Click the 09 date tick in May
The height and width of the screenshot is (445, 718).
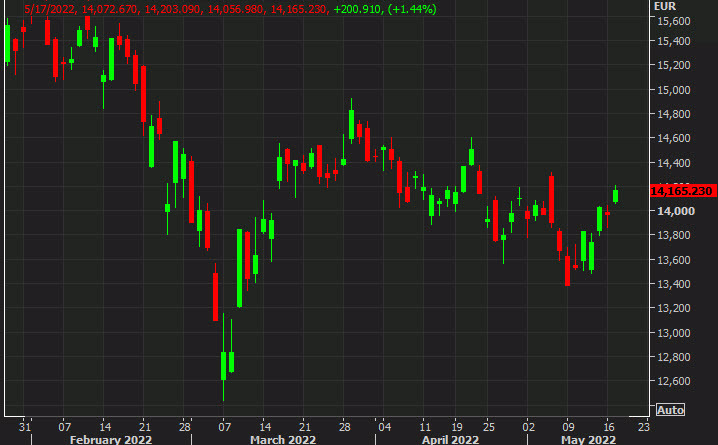pyautogui.click(x=568, y=427)
